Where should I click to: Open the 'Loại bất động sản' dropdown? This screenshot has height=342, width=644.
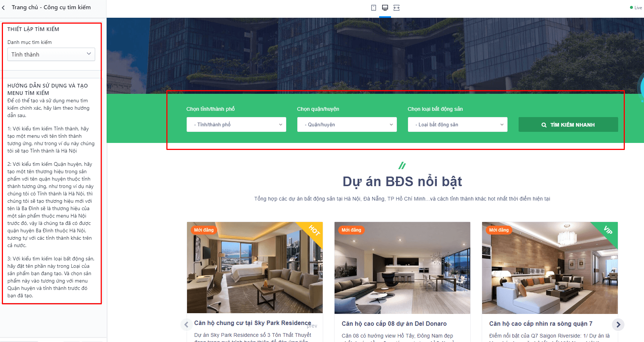[x=458, y=124]
